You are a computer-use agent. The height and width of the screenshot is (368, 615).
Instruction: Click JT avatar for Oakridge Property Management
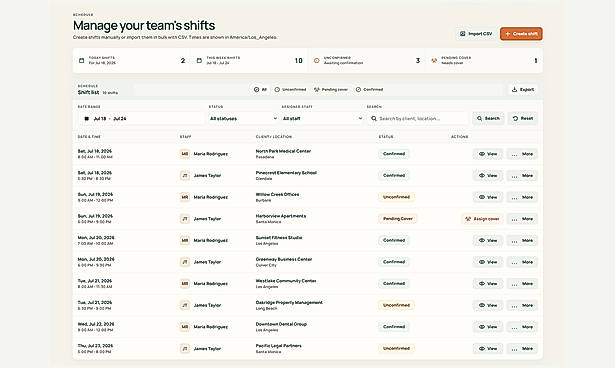click(185, 305)
